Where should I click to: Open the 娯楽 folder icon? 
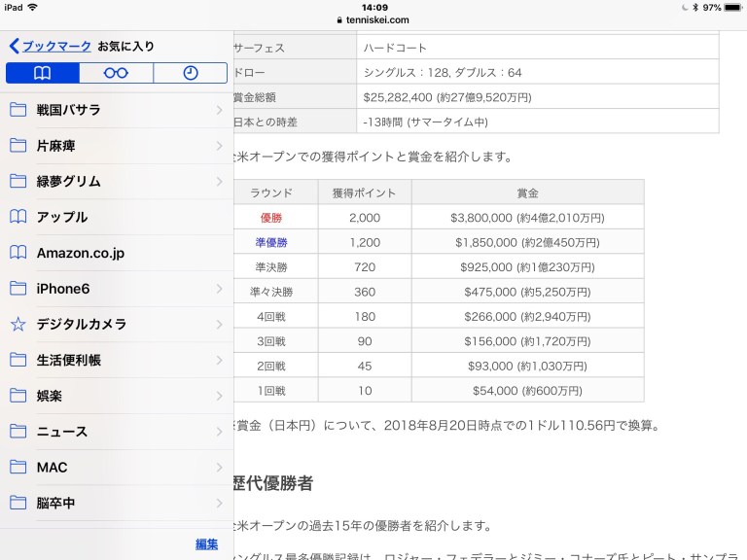(x=18, y=396)
